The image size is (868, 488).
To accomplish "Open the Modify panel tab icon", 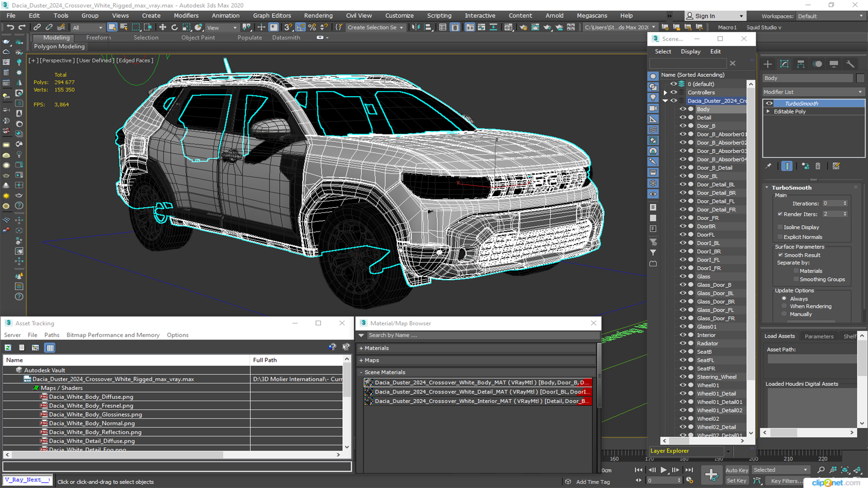I will (x=784, y=64).
